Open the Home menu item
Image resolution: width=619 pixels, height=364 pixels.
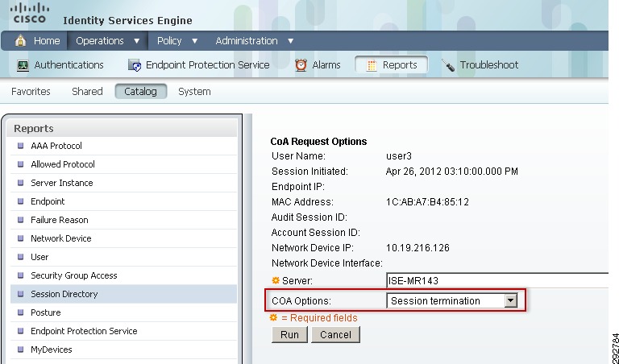pyautogui.click(x=37, y=40)
